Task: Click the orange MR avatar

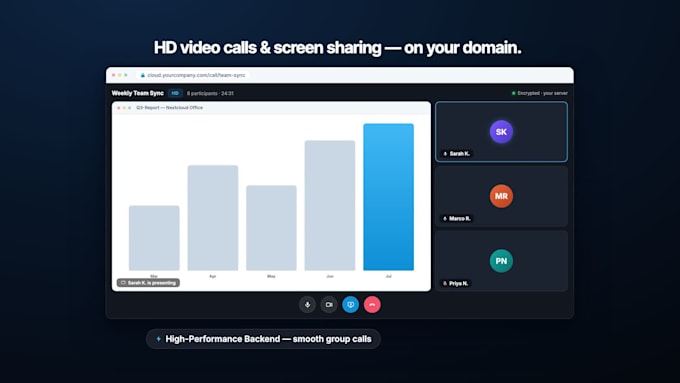Action: (x=501, y=196)
